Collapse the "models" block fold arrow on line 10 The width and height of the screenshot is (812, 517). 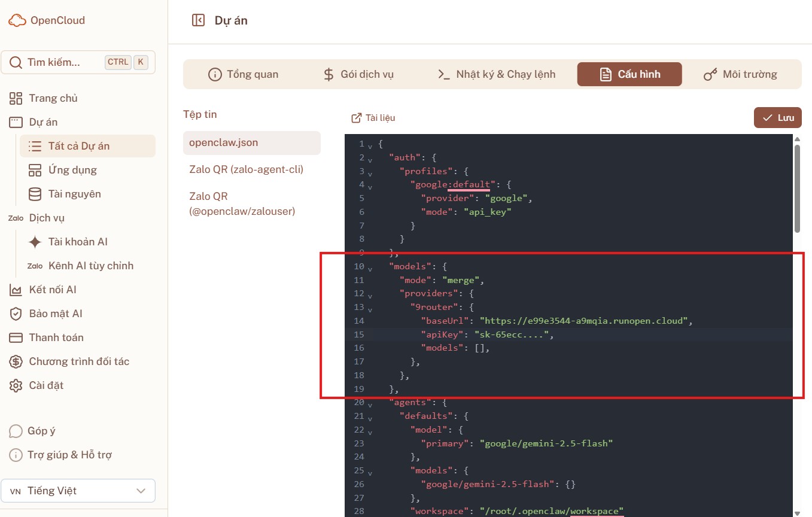370,267
